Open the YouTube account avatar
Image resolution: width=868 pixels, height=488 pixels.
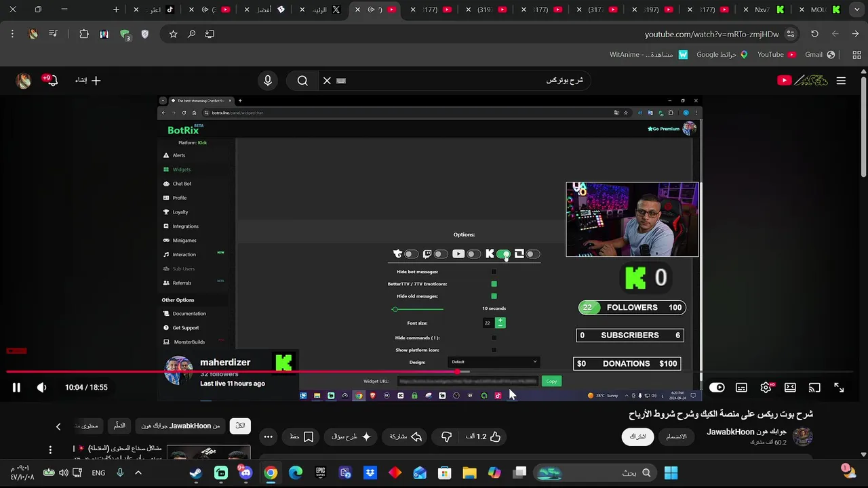[x=24, y=81]
